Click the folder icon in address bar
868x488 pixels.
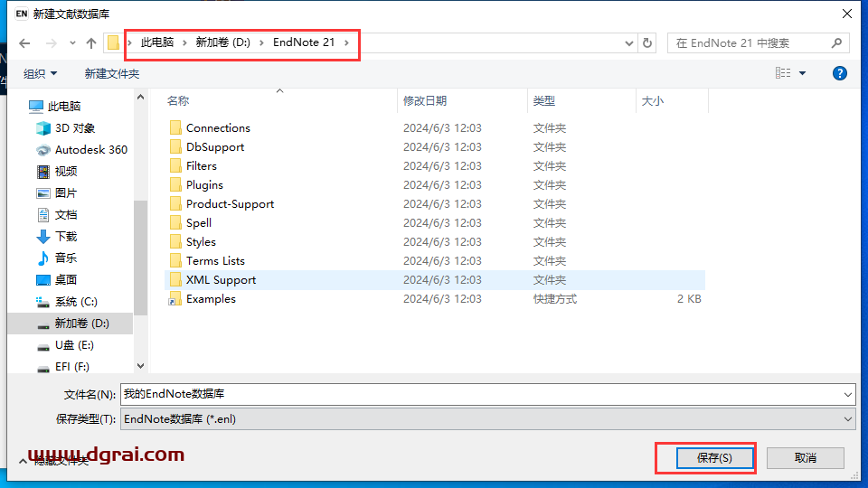[x=113, y=42]
